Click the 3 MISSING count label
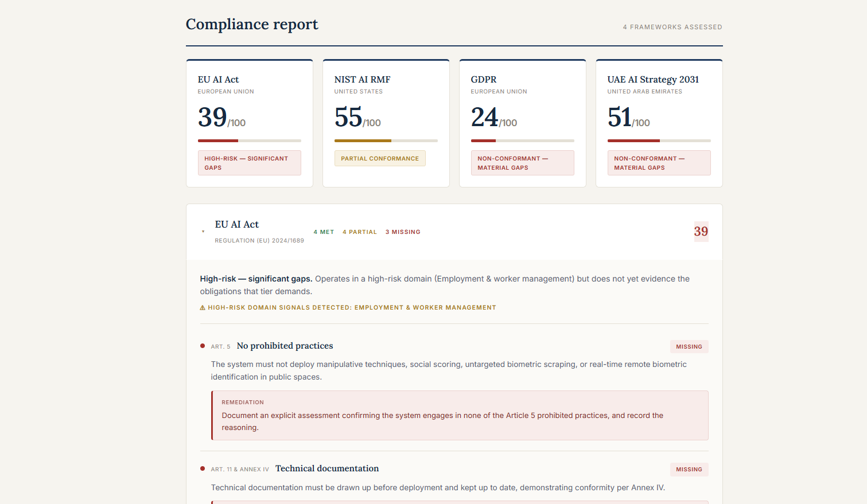Screen dimensions: 867x504 tap(403, 232)
